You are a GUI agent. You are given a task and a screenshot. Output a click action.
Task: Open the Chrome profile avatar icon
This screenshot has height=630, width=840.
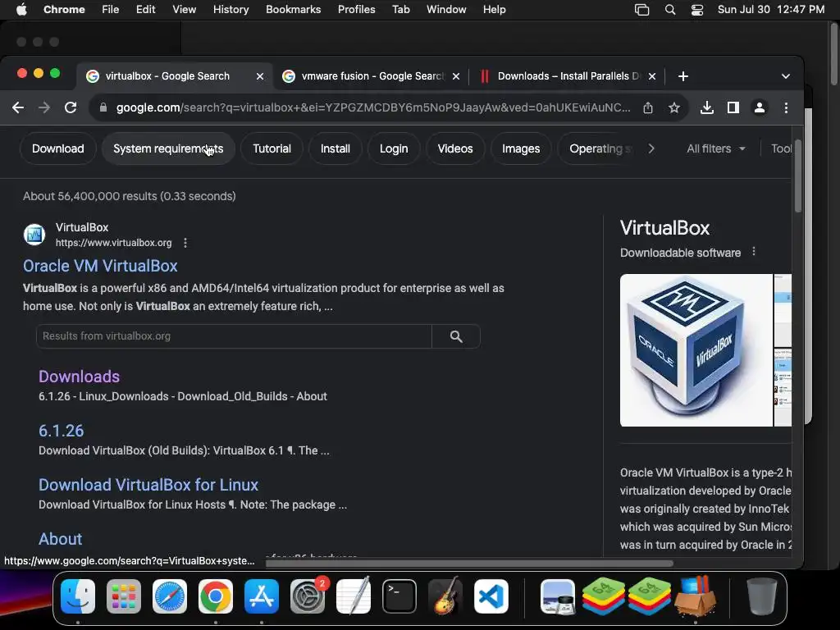(760, 107)
